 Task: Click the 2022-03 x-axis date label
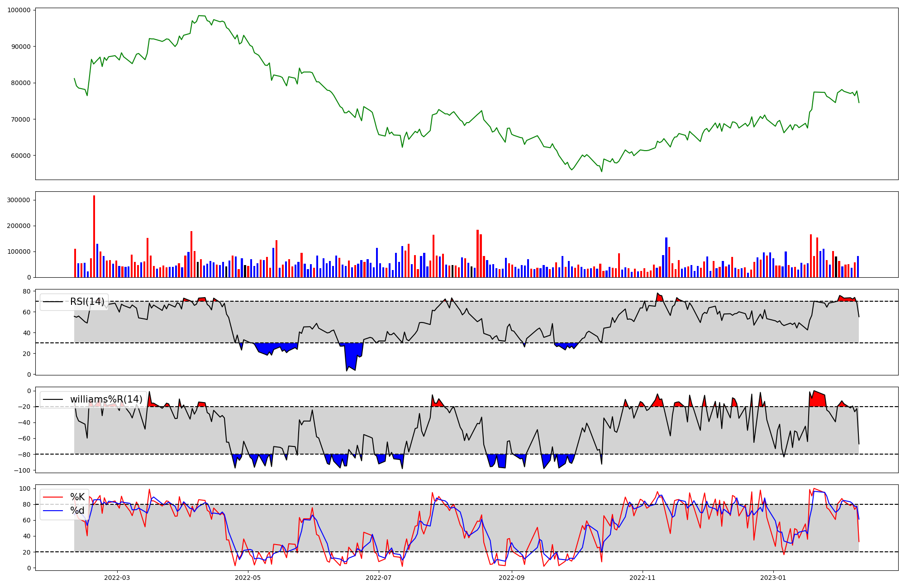point(117,578)
